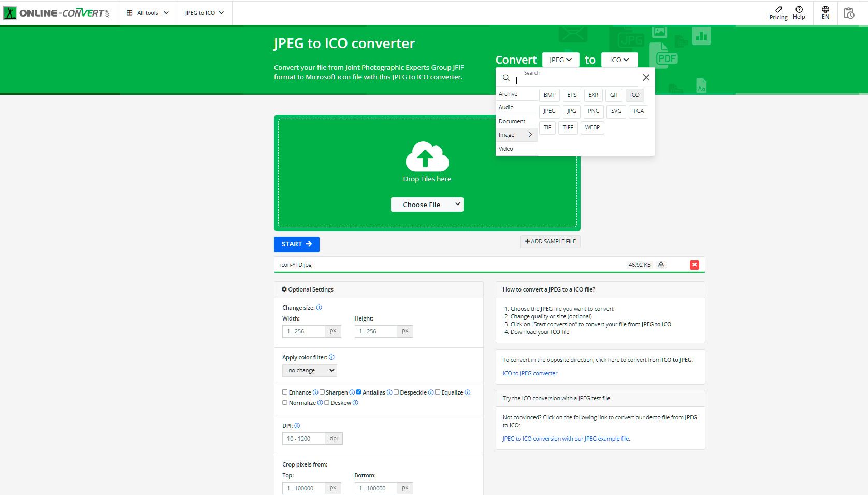Viewport: 868px width, 495px height.
Task: Open the 'no change' color filter dropdown
Action: [x=309, y=370]
